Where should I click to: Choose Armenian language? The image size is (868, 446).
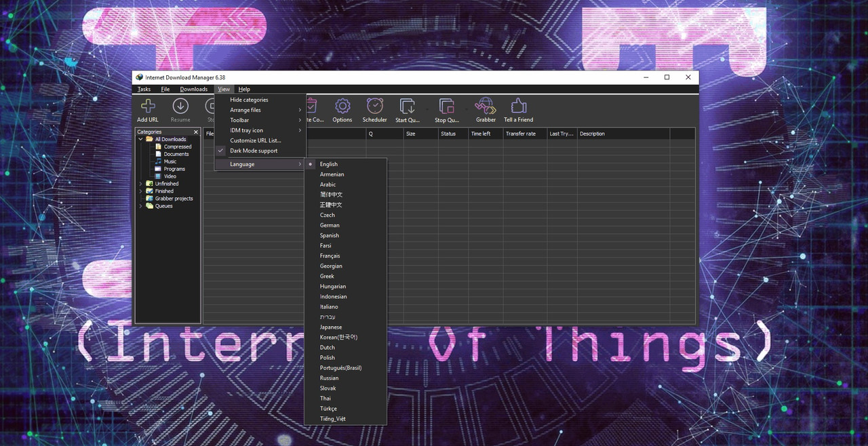click(x=332, y=174)
